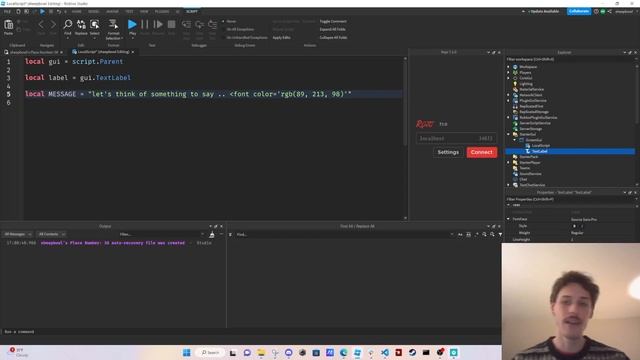Start the Play test in the ribbon
The image size is (640, 360).
pos(132,24)
